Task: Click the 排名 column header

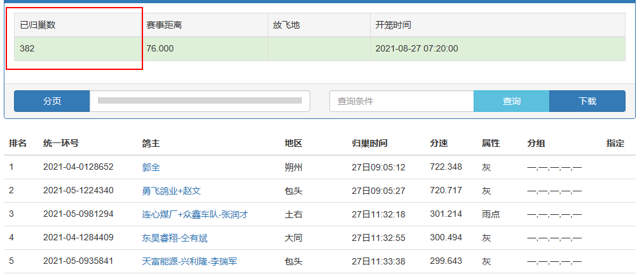Action: point(17,144)
